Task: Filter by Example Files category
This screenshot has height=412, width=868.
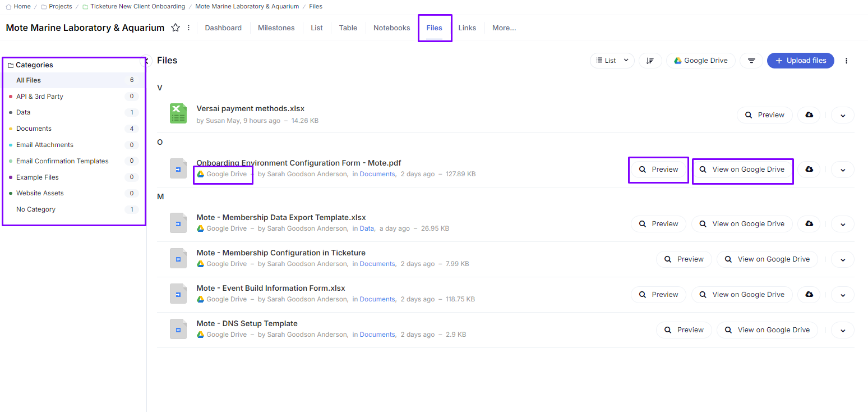Action: (73, 177)
